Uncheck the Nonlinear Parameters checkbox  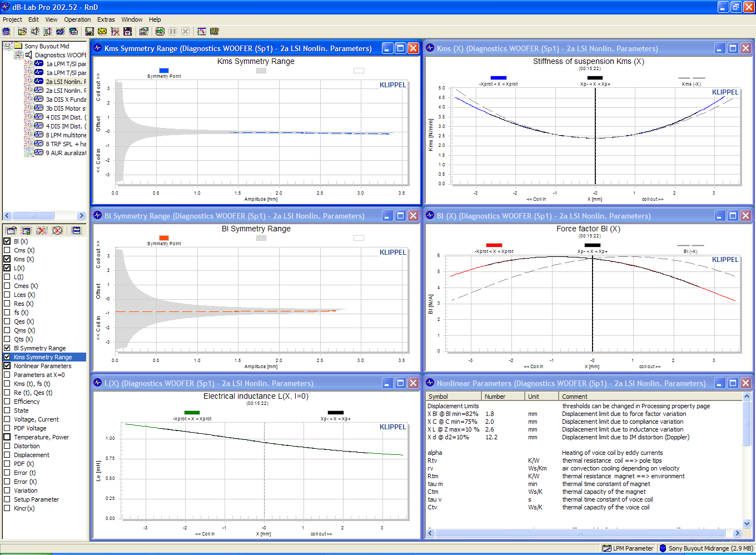click(7, 366)
